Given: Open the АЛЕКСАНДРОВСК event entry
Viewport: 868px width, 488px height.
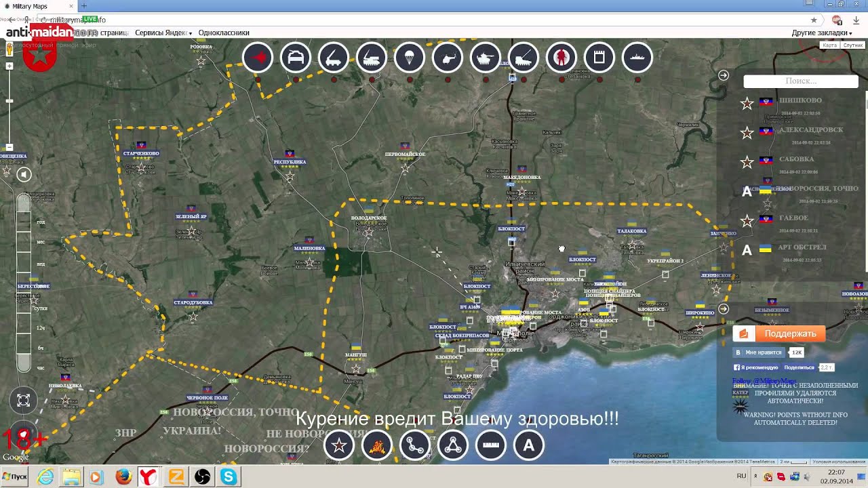Looking at the screenshot, I should click(811, 129).
